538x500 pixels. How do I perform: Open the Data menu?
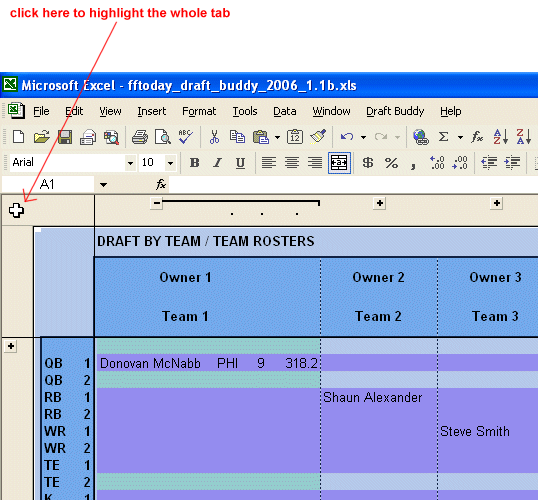point(285,111)
